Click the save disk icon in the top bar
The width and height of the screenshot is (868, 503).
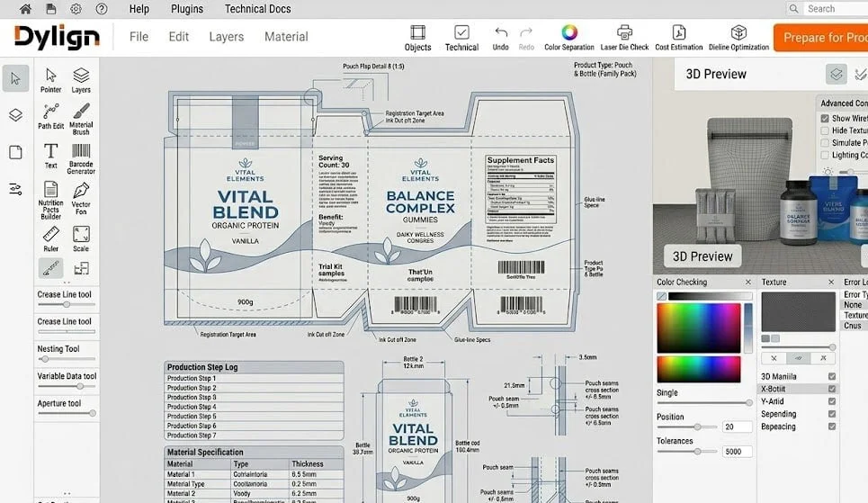click(51, 9)
